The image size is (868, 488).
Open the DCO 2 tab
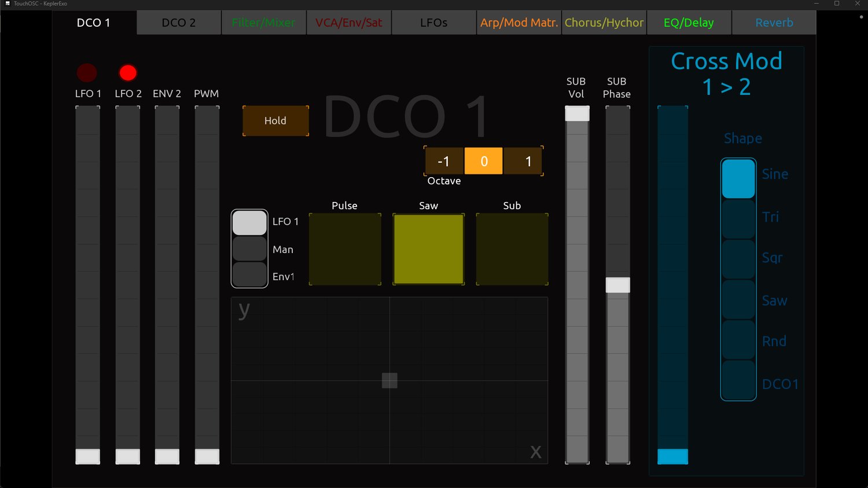(x=179, y=23)
